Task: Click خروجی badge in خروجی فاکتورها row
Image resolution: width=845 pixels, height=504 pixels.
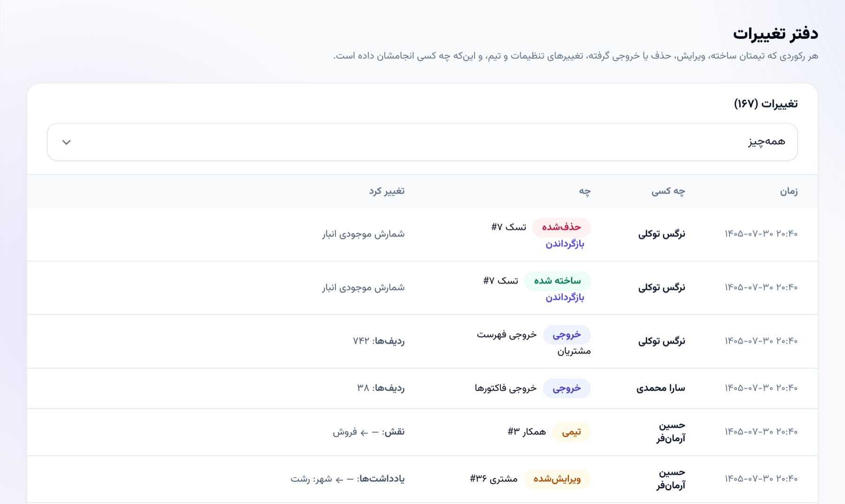Action: click(x=567, y=388)
